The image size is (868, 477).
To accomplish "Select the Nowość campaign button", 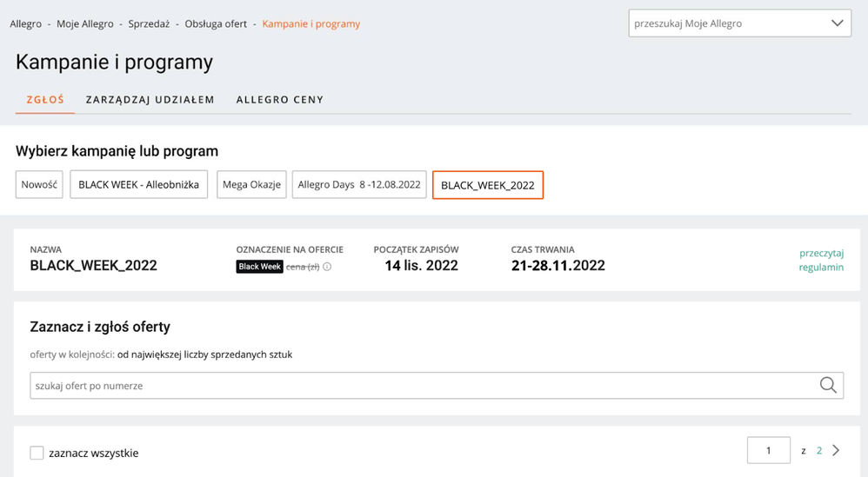I will 39,185.
